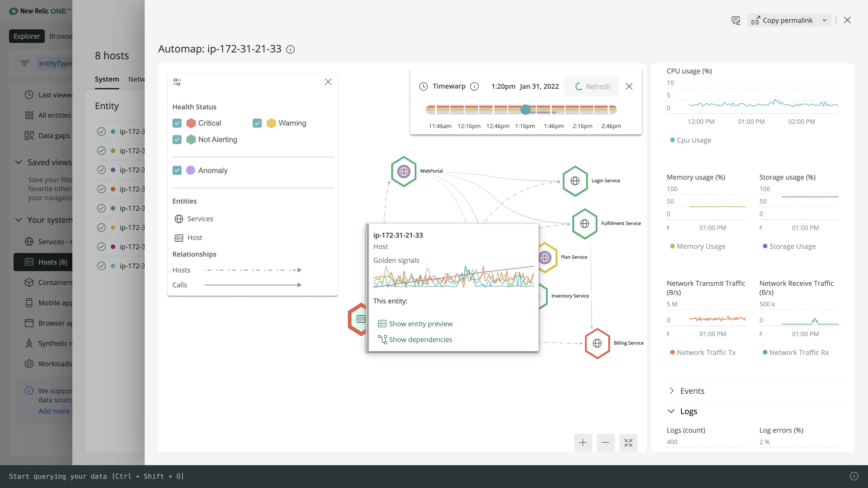Click the Golden signals chart thumbnail
Image resolution: width=868 pixels, height=488 pixels.
(453, 277)
